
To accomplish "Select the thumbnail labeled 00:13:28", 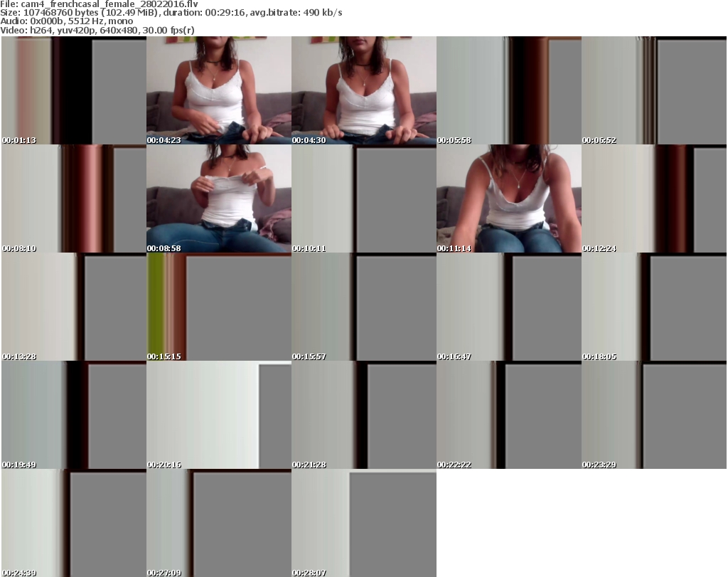I will 74,307.
